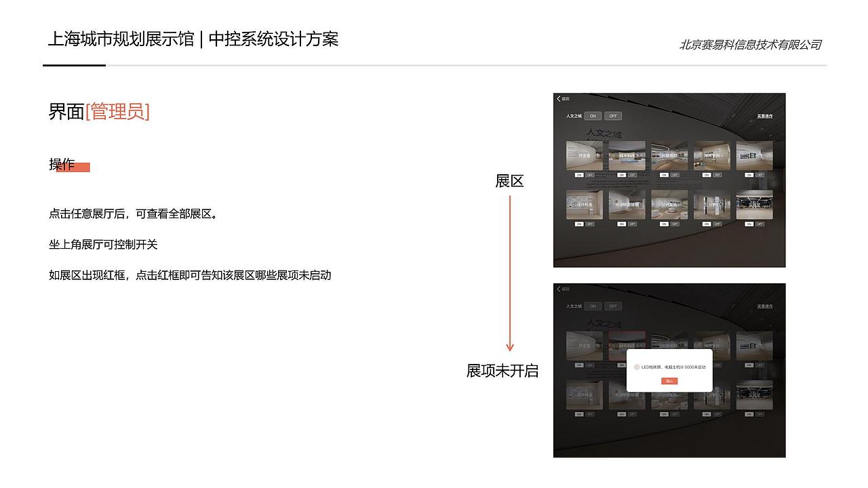868x488 pixels.
Task: Click the 确认 confirm button in the dialog
Action: pos(669,381)
